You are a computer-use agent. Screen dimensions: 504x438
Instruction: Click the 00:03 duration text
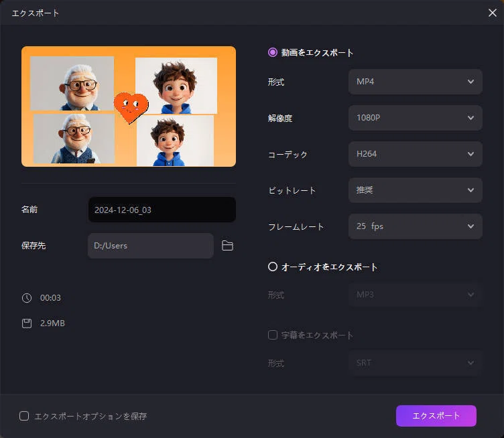50,298
